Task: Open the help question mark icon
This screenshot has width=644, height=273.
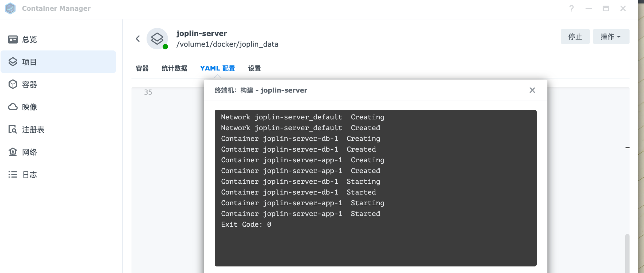Action: (x=572, y=8)
